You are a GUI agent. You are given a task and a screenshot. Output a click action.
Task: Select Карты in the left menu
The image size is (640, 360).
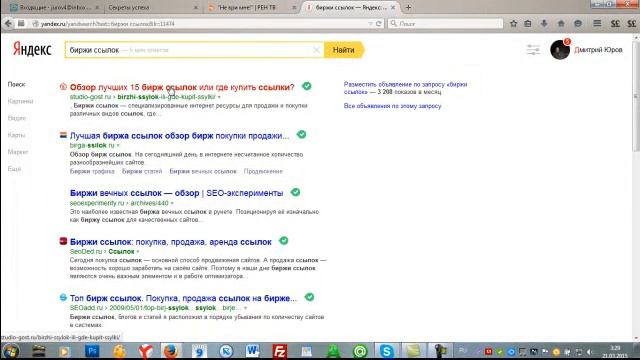16,135
